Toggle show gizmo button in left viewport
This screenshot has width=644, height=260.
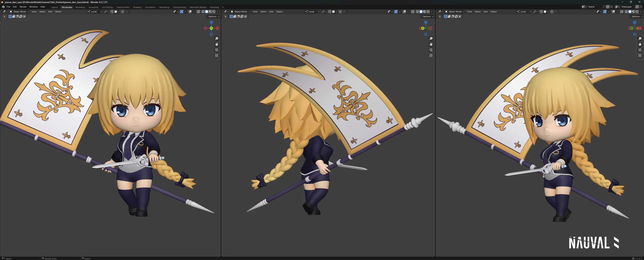tap(182, 11)
